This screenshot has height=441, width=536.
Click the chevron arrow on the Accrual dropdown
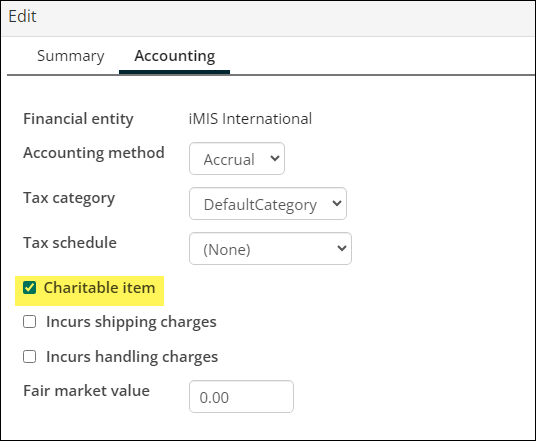click(275, 158)
